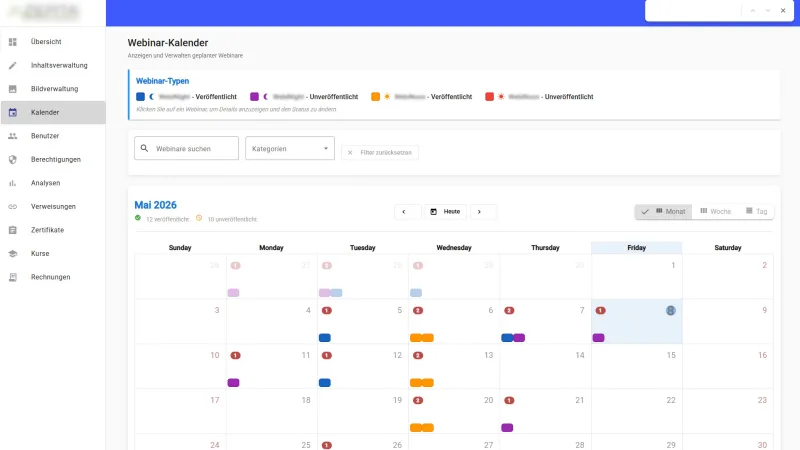This screenshot has width=800, height=450.
Task: Select today's date 8 in calendar
Action: click(670, 310)
